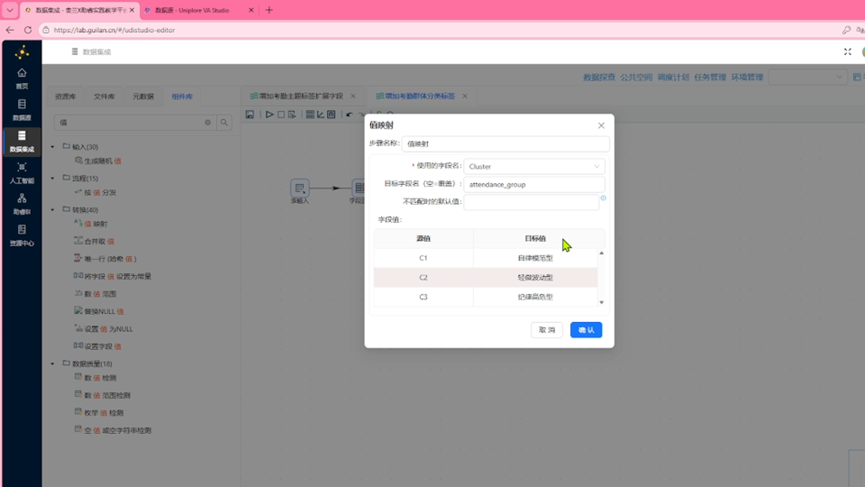Open 首页 home in sidebar
This screenshot has height=487, width=865.
pos(22,78)
